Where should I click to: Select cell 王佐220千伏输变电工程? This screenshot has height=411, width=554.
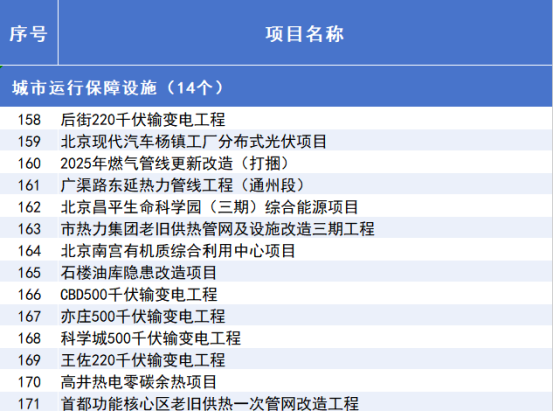click(305, 360)
